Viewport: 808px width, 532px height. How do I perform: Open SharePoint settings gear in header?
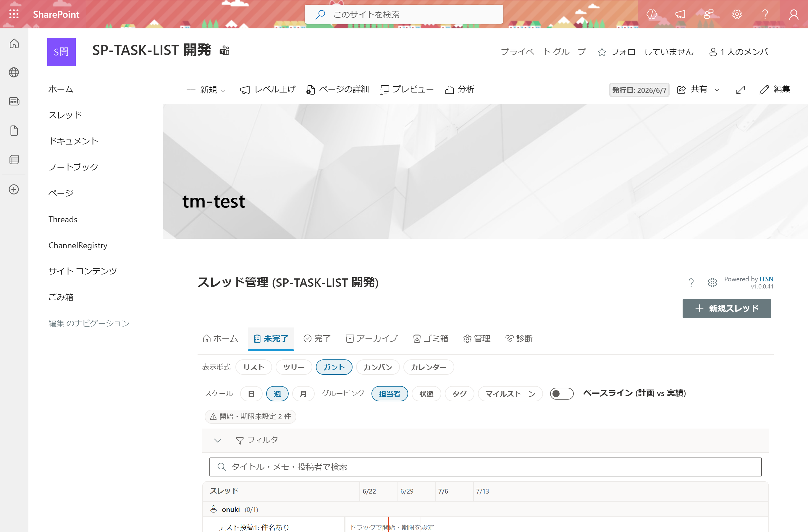click(x=737, y=14)
